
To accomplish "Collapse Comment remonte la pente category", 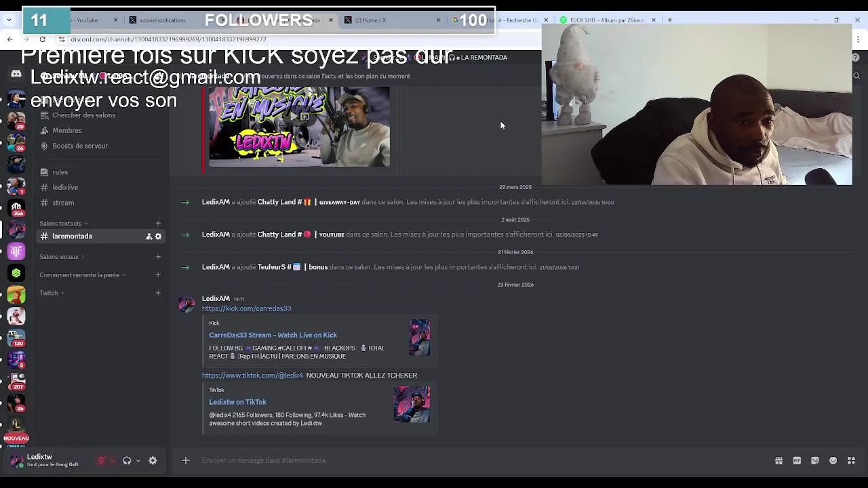I will point(82,275).
